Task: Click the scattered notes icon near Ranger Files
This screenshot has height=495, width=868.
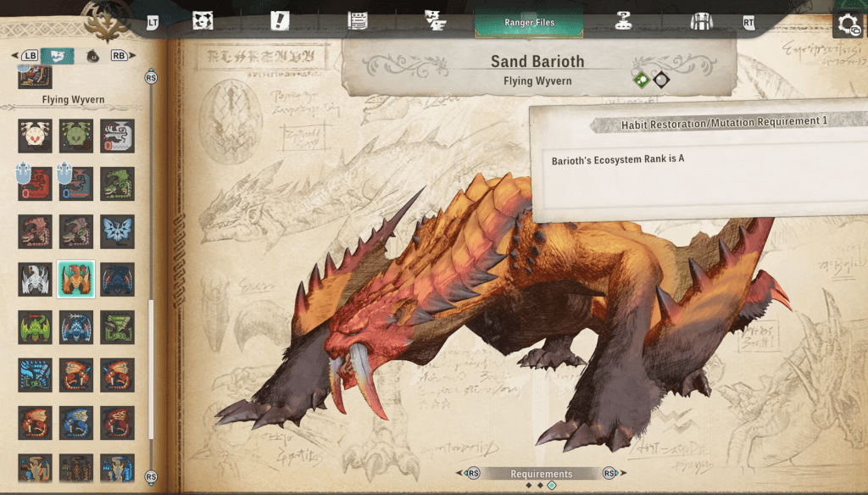Action: point(434,19)
